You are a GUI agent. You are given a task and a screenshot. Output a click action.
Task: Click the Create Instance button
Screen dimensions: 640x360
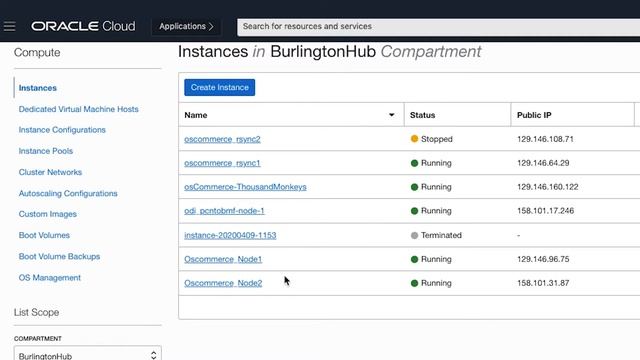(x=220, y=87)
